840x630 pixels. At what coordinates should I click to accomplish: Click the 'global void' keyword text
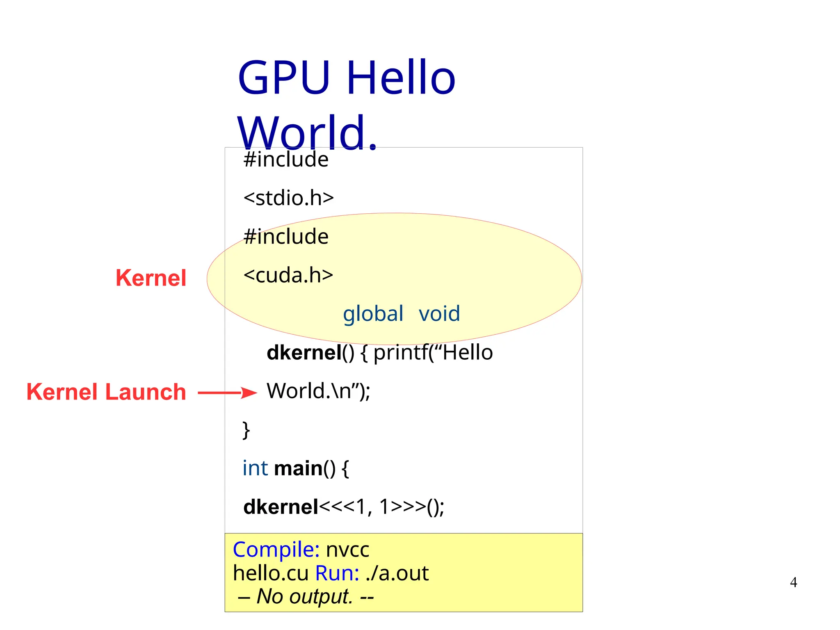point(402,314)
